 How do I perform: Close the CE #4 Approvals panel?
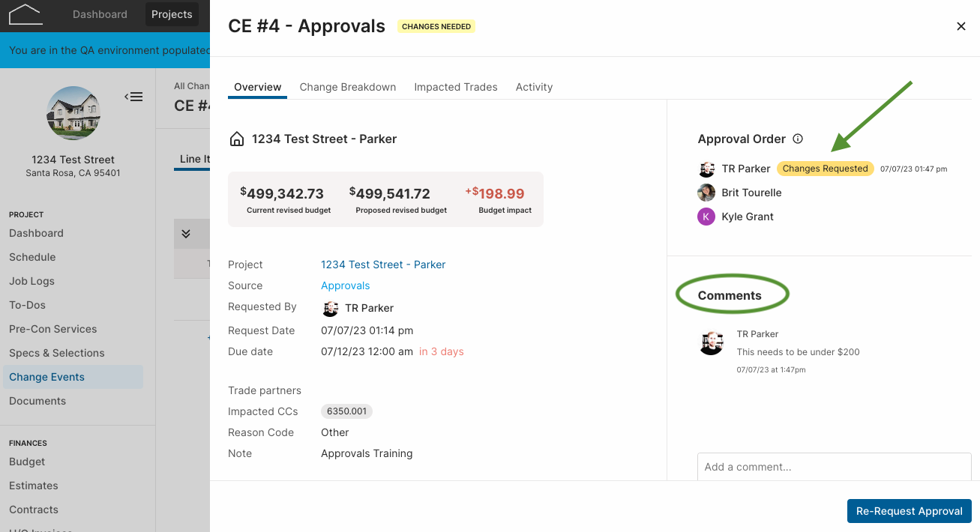(961, 26)
